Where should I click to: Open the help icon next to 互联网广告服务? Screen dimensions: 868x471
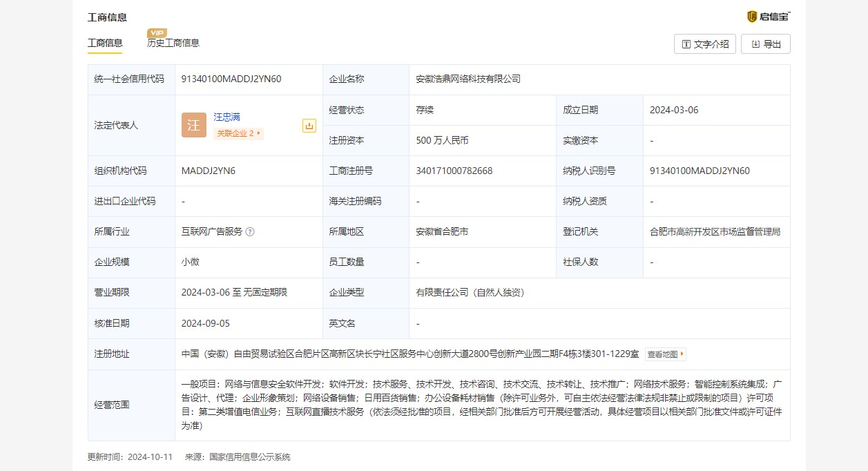pos(250,232)
